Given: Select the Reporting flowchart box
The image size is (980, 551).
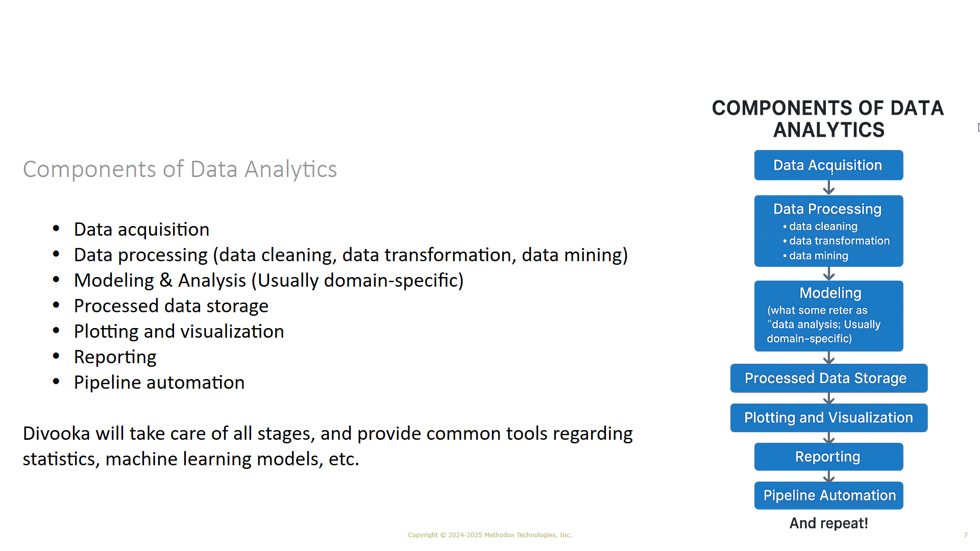Looking at the screenshot, I should pos(828,457).
